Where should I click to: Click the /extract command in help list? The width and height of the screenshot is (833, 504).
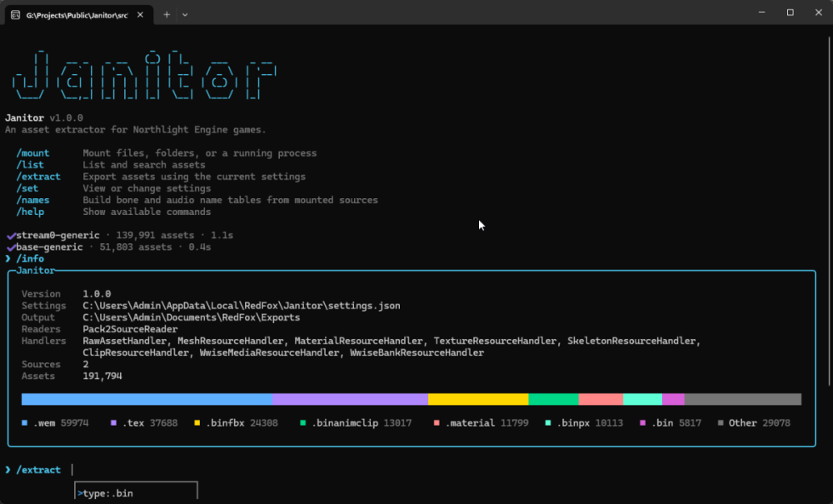click(38, 177)
